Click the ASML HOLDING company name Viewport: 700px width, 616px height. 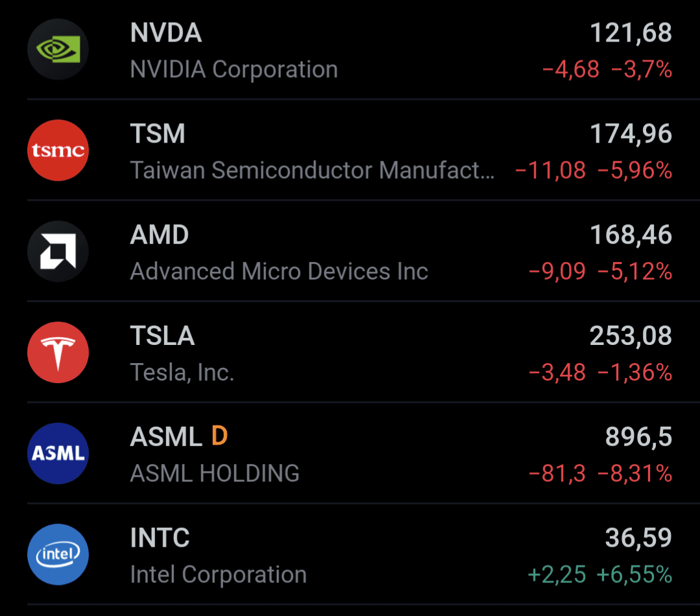[215, 474]
